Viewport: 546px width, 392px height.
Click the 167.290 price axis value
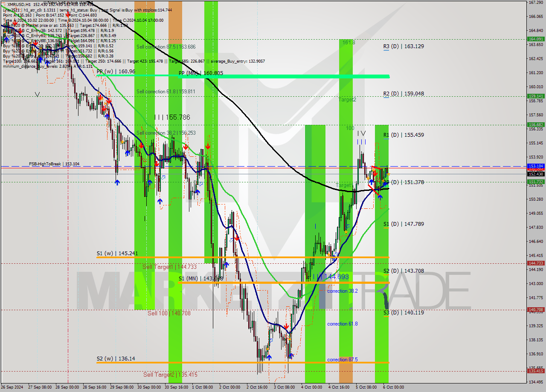coord(535,2)
